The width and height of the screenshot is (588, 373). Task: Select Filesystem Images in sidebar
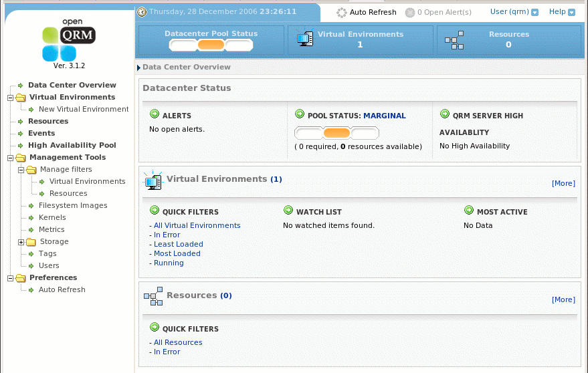pos(72,205)
